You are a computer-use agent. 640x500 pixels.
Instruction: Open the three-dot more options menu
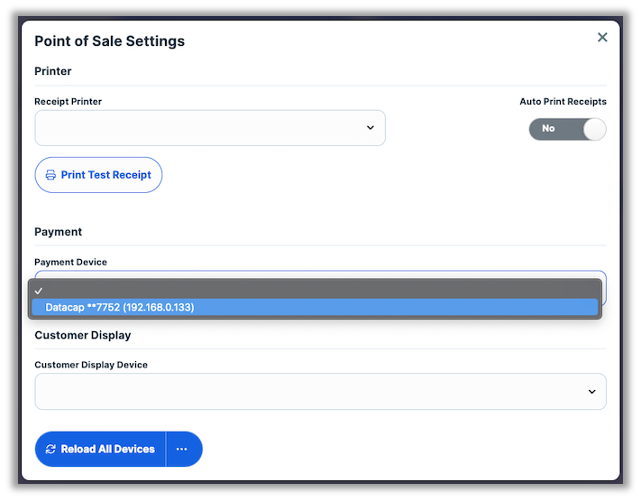tap(182, 449)
